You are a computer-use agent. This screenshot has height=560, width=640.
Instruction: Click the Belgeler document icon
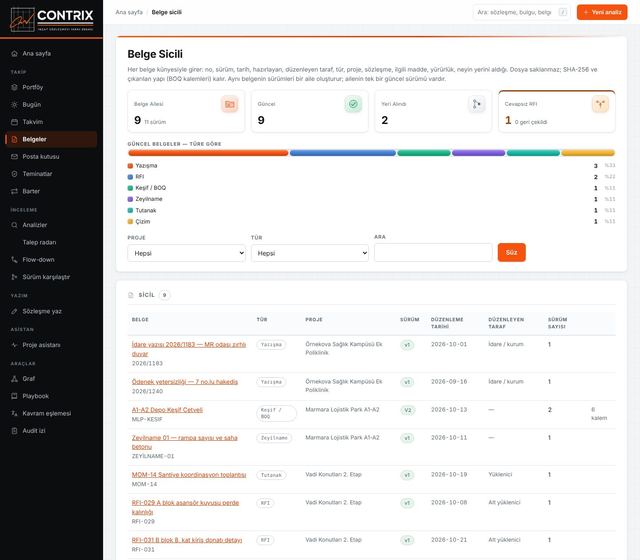coord(14,139)
